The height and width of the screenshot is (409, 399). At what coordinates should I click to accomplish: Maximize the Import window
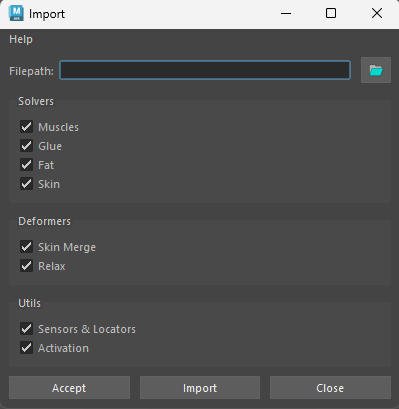(331, 14)
